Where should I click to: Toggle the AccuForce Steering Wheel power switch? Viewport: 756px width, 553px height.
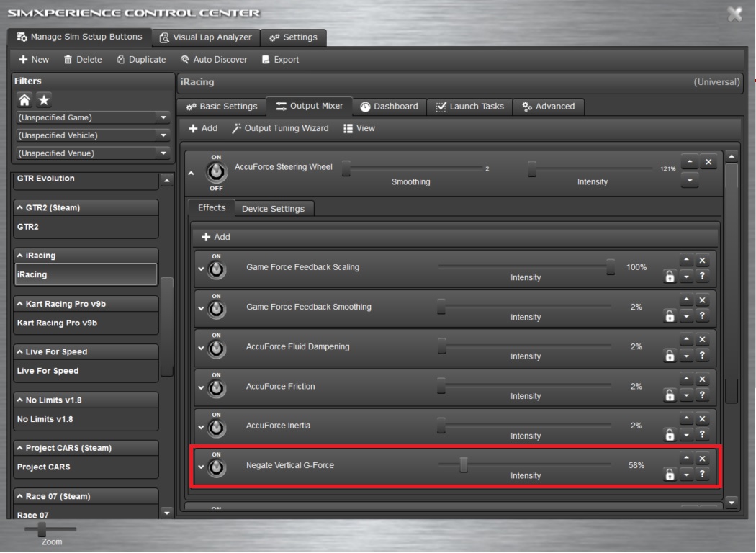[x=216, y=171]
